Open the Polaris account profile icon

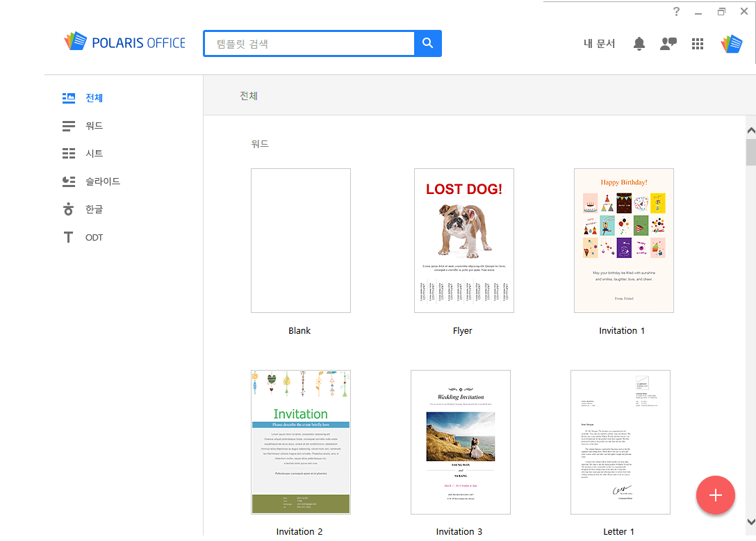click(x=732, y=43)
